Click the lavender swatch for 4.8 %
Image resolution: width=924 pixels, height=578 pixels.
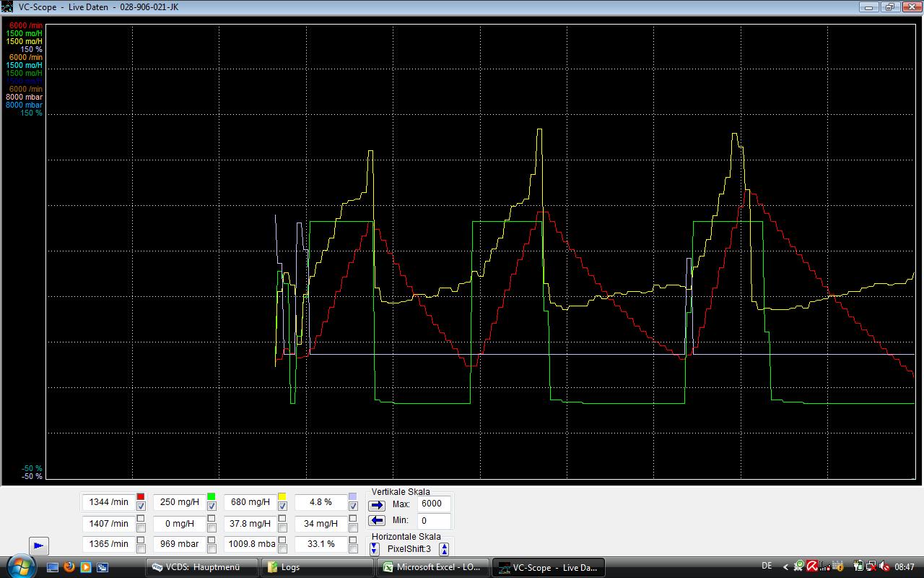coord(353,496)
